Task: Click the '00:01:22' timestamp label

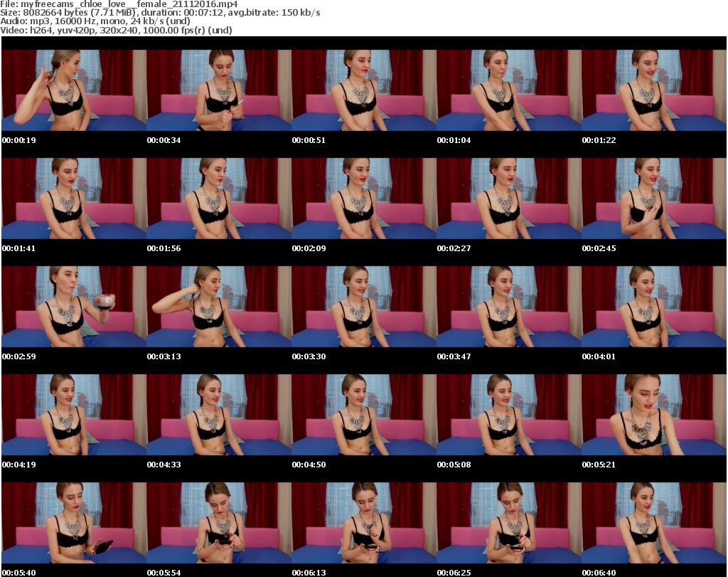Action: pyautogui.click(x=599, y=140)
